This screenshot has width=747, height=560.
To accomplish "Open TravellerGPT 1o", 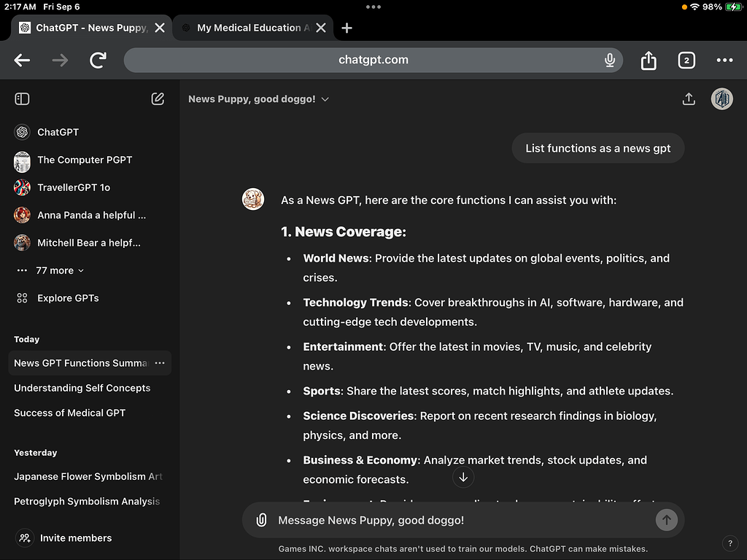I will coord(90,187).
